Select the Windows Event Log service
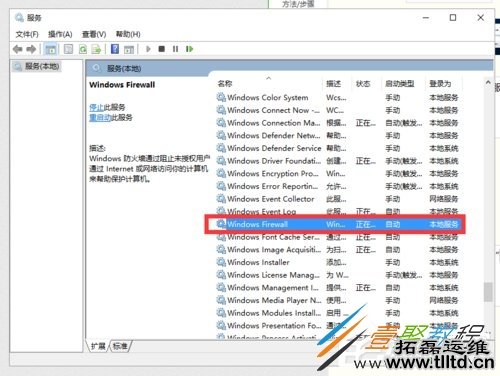Image resolution: width=500 pixels, height=376 pixels. [x=338, y=211]
